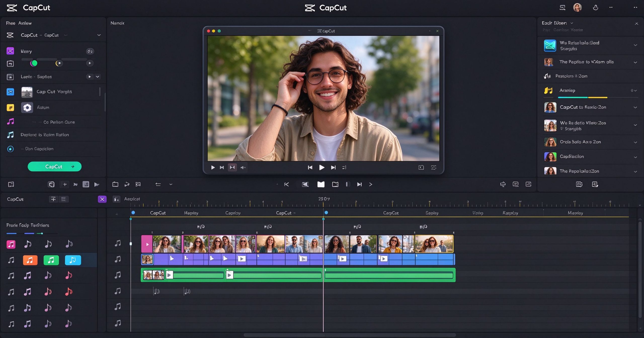Click the list view icon beside CapCut label
Viewport: 644px width, 338px height.
point(64,199)
